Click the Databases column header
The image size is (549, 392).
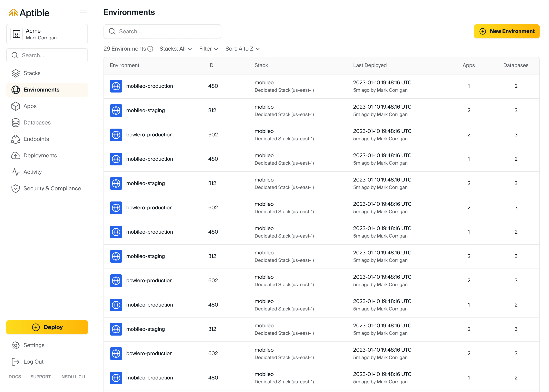coord(516,65)
